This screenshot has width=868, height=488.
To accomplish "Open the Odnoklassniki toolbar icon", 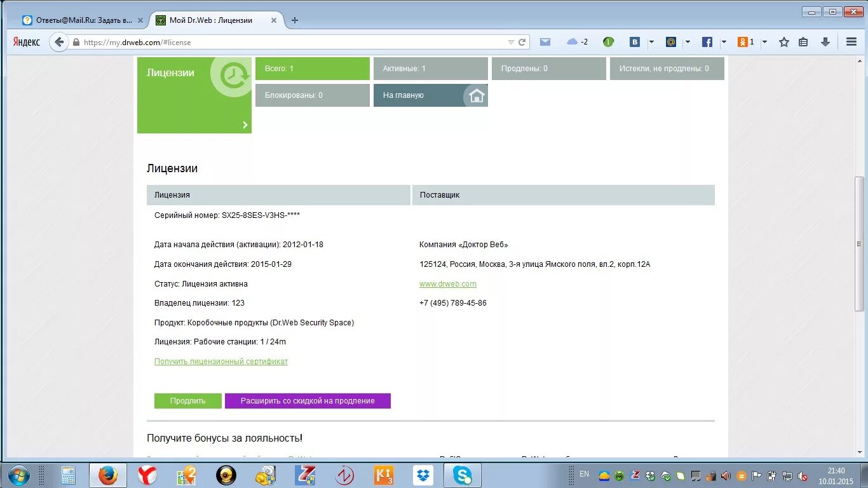I will [x=743, y=42].
